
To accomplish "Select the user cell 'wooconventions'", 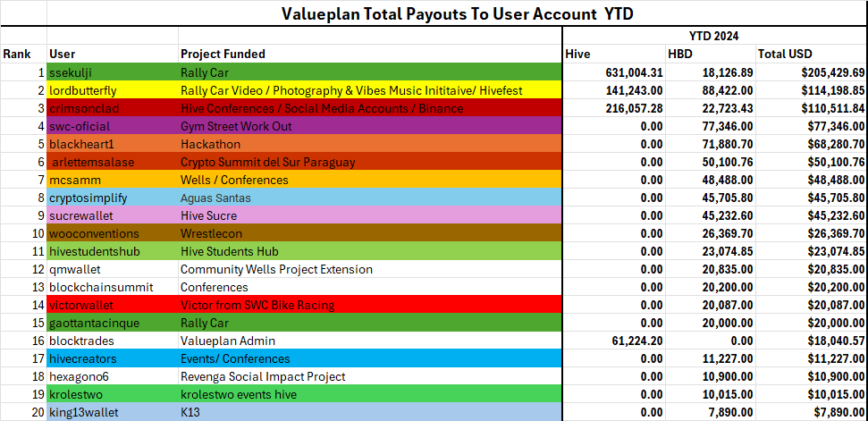I will 113,234.
